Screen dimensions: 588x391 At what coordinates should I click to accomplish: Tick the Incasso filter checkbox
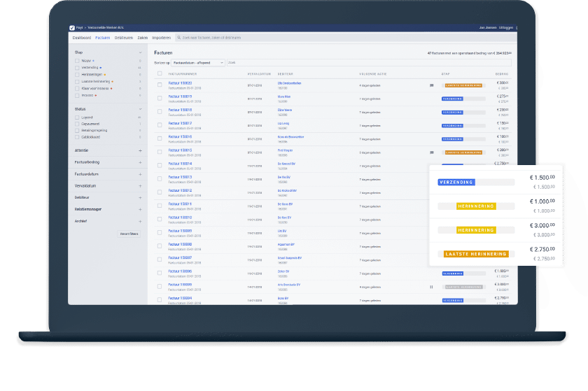click(77, 96)
